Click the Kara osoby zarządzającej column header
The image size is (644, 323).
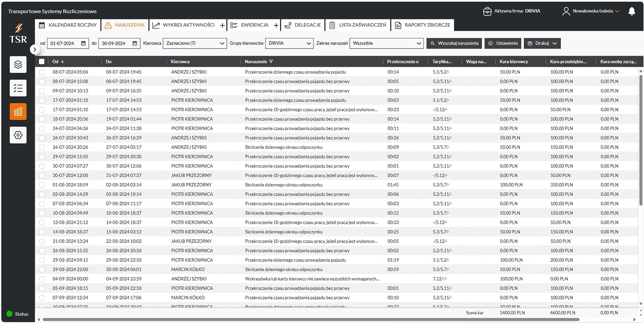click(619, 61)
